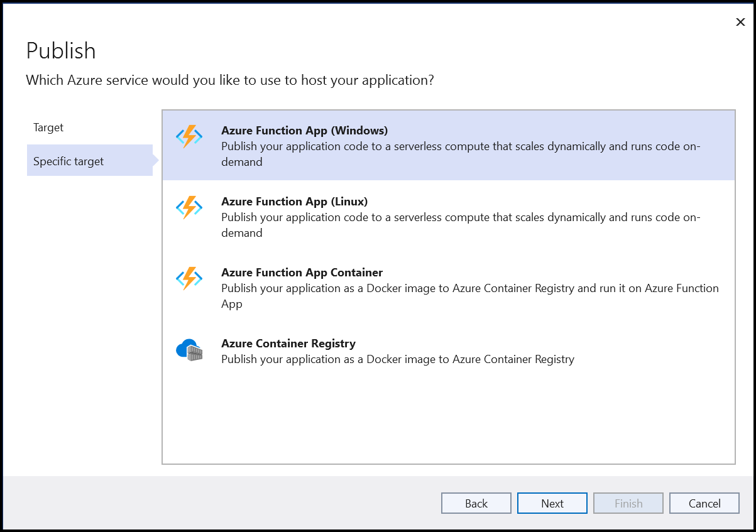Click the Azure Container Registry cloud icon

click(x=189, y=349)
